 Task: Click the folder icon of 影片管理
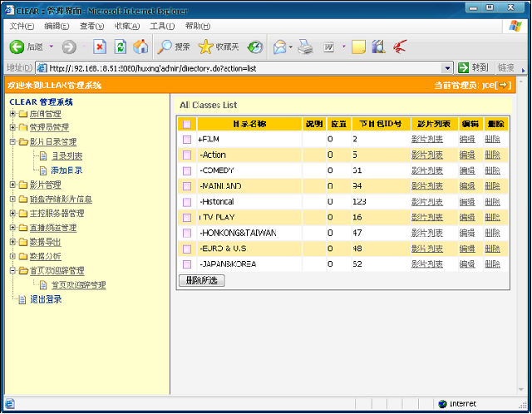point(22,185)
